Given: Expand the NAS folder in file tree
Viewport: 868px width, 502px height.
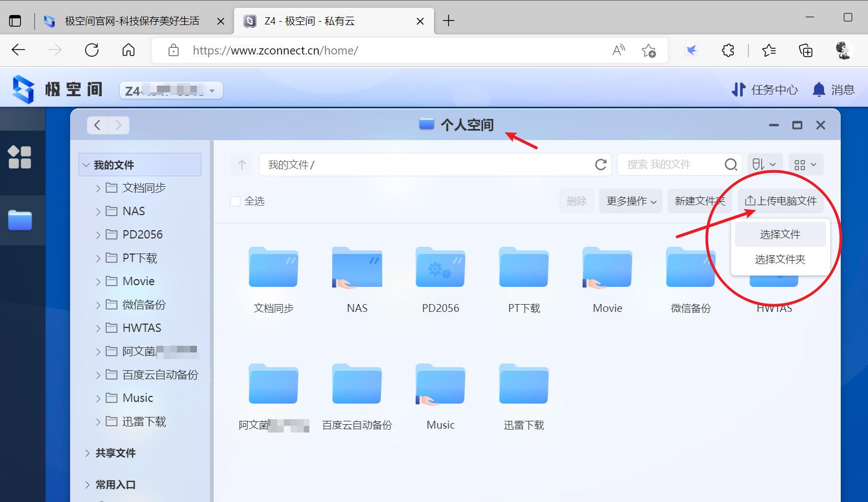Looking at the screenshot, I should pos(98,211).
